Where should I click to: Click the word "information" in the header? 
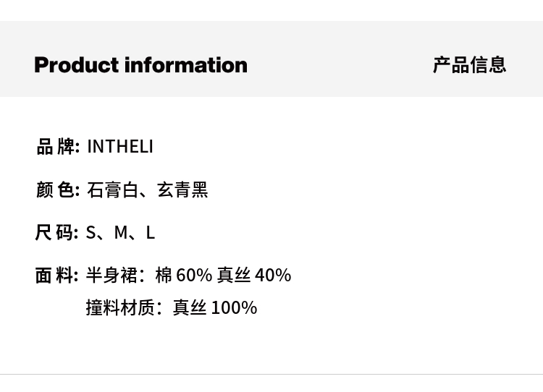[186, 65]
